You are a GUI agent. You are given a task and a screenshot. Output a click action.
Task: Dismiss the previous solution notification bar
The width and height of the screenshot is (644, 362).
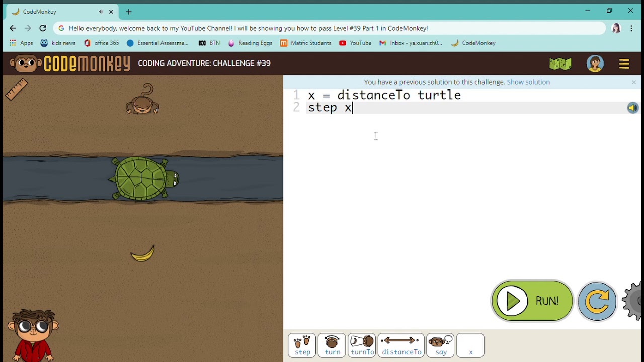tap(633, 82)
